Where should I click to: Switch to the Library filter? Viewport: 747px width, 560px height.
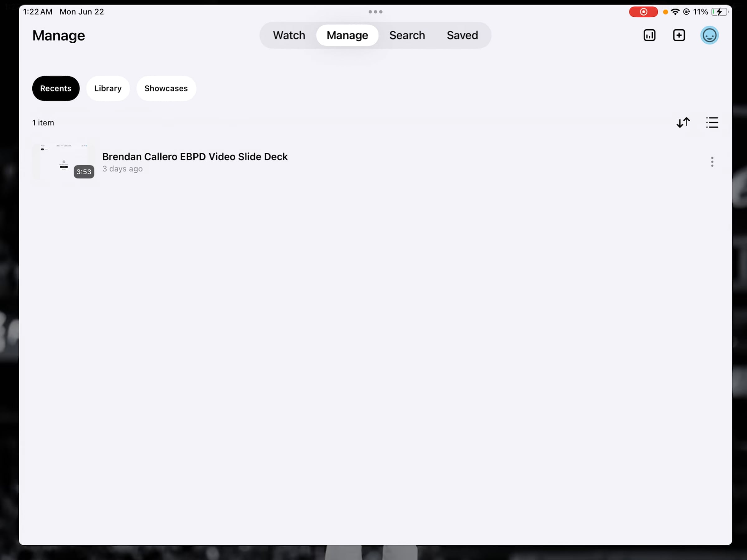tap(108, 88)
